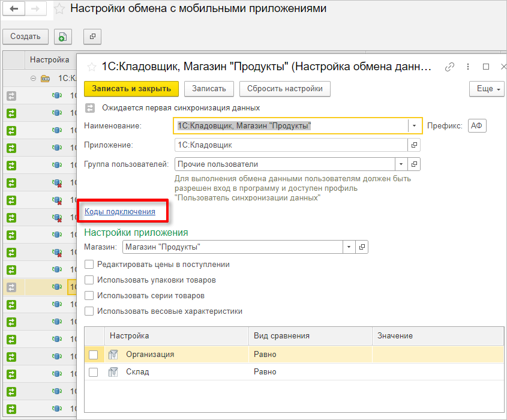
Task: Click the gray sync icon in the highlighted list row
Action: coord(11,287)
